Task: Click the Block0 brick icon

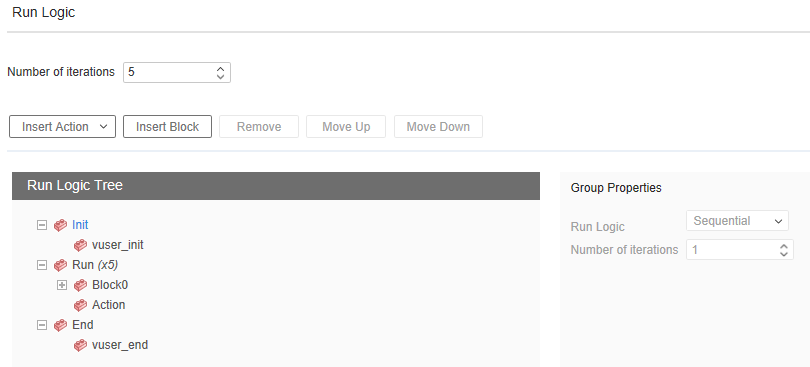Action: pyautogui.click(x=80, y=285)
